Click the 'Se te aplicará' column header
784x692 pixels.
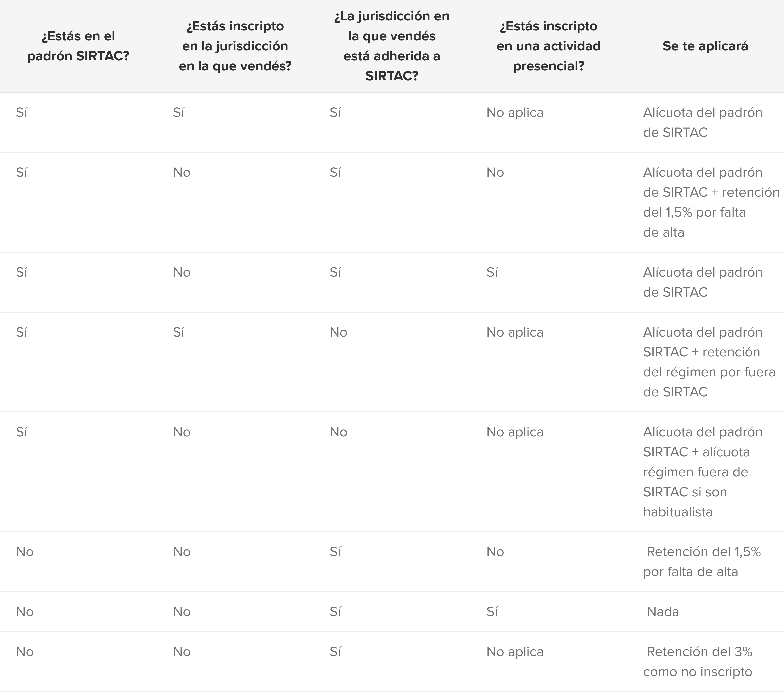tap(705, 46)
